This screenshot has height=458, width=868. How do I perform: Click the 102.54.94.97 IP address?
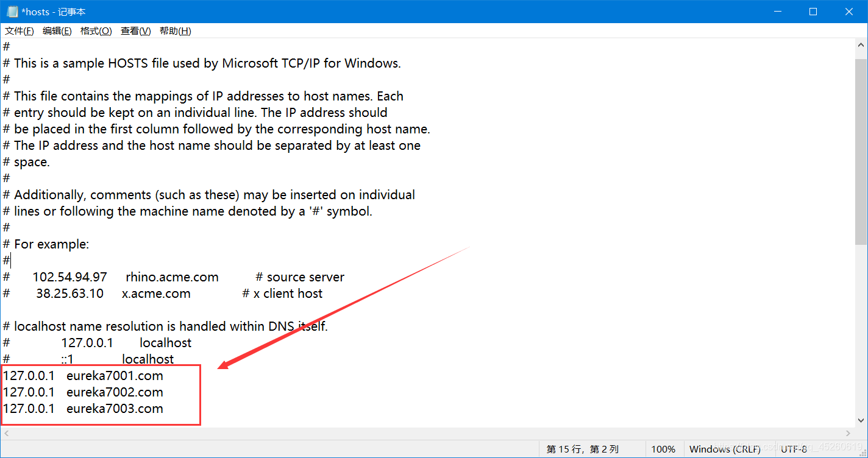coord(69,277)
